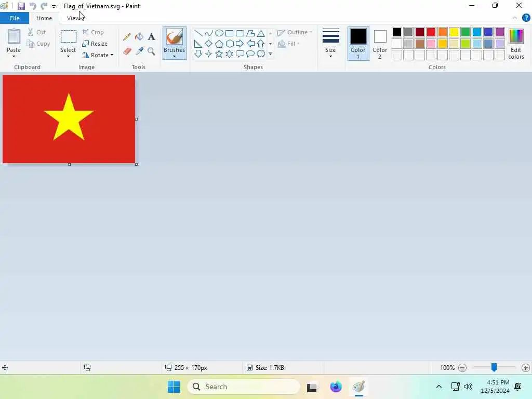Switch to the View tab
Viewport: 532px width, 399px height.
74,18
